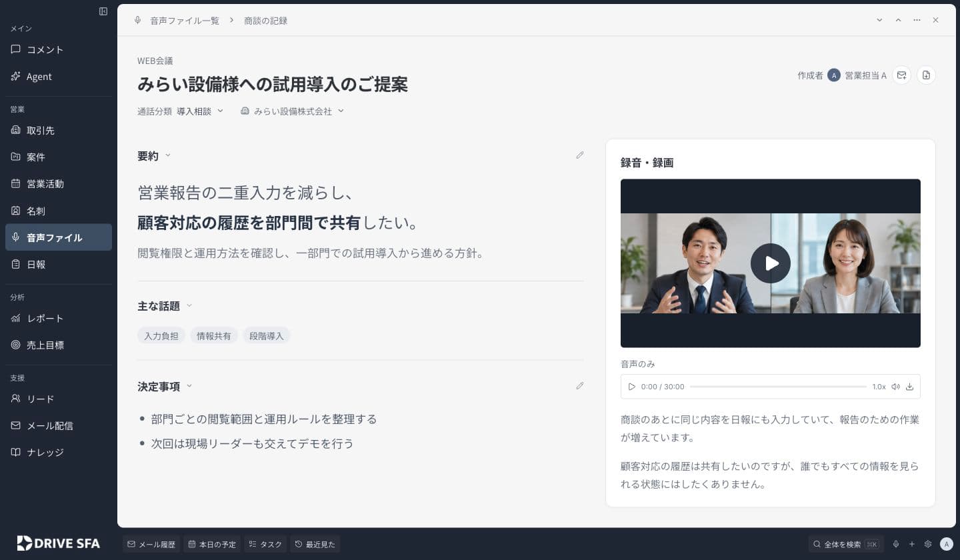Edit the 要約 with pencil icon
960x560 pixels.
coord(579,155)
